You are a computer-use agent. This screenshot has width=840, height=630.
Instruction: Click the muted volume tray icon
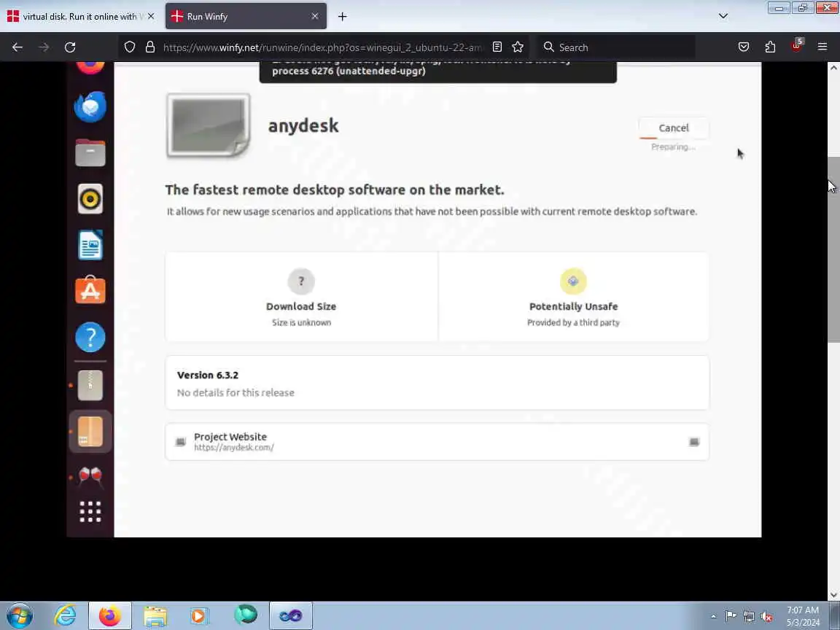click(766, 617)
